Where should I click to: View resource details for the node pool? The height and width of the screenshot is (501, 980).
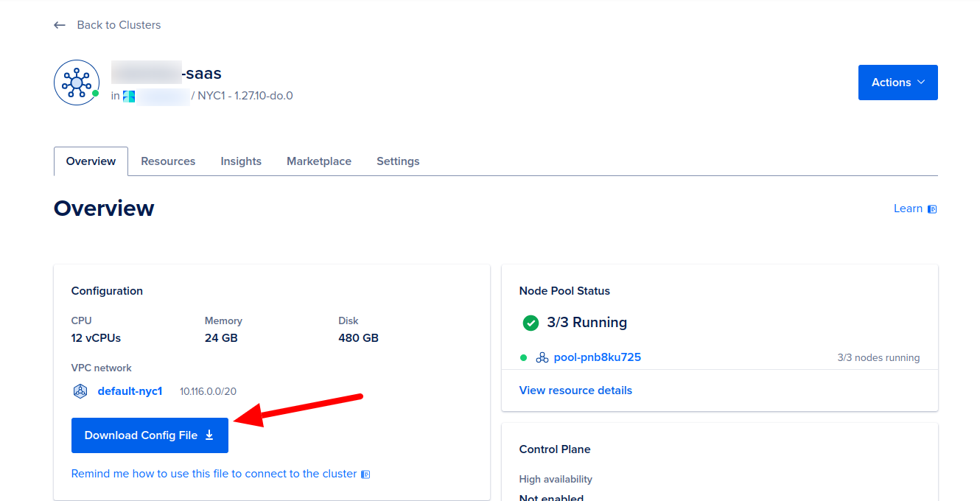click(x=575, y=390)
